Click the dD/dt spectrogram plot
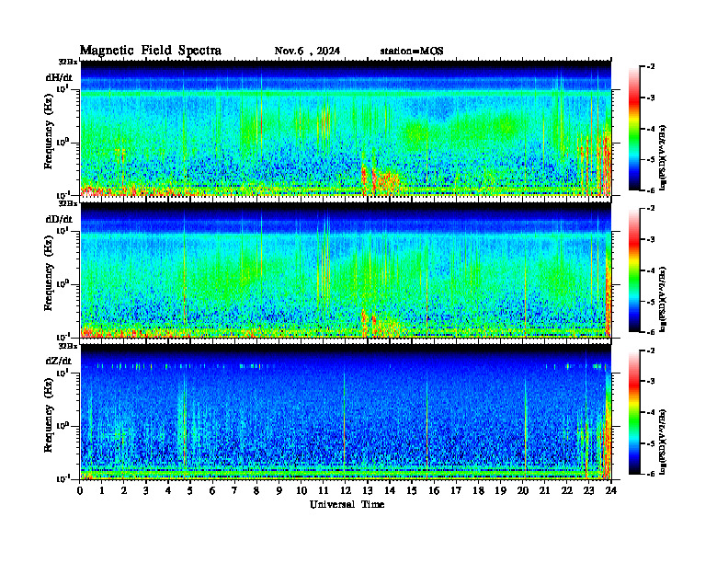Image resolution: width=728 pixels, height=563 pixels. pyautogui.click(x=346, y=270)
